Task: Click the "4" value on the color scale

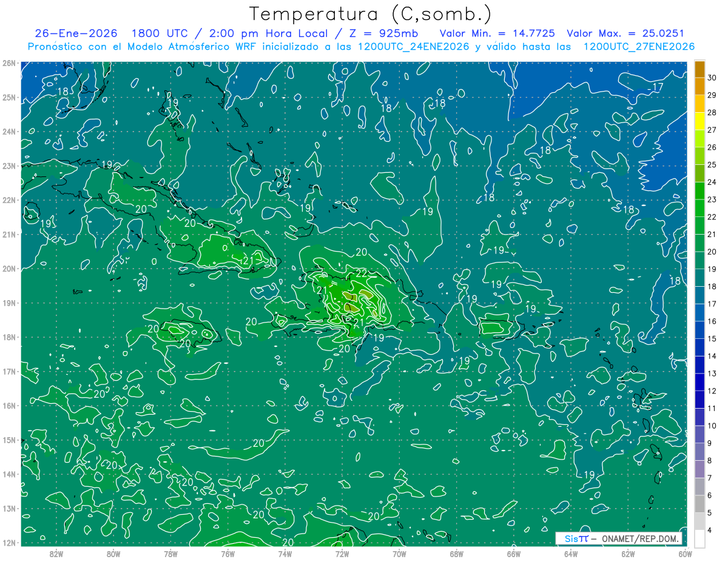Action: pyautogui.click(x=710, y=530)
